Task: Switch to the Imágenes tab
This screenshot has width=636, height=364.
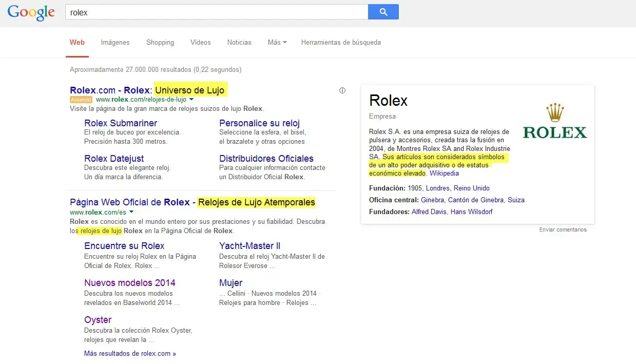Action: [x=115, y=42]
